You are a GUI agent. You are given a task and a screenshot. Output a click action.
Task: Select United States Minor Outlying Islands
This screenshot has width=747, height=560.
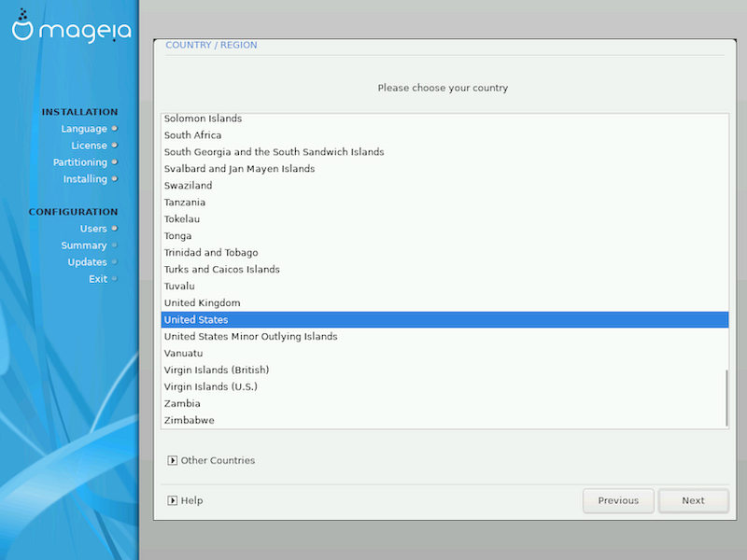(x=445, y=336)
